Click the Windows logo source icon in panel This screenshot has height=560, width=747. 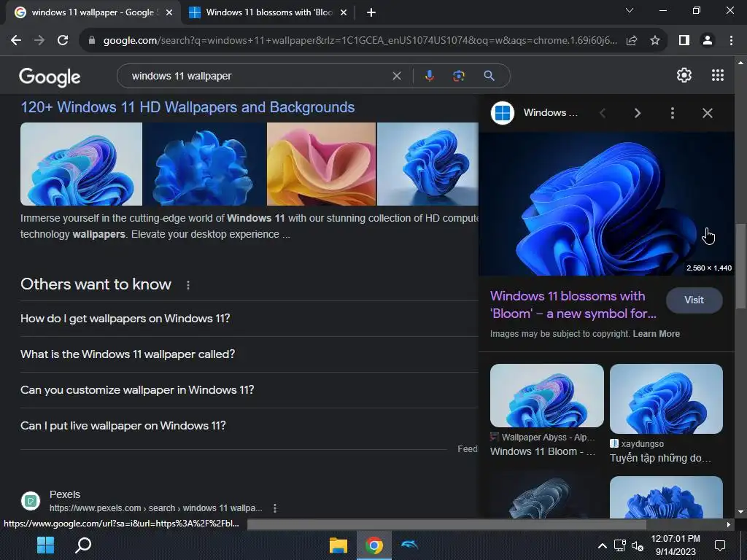[x=503, y=113]
